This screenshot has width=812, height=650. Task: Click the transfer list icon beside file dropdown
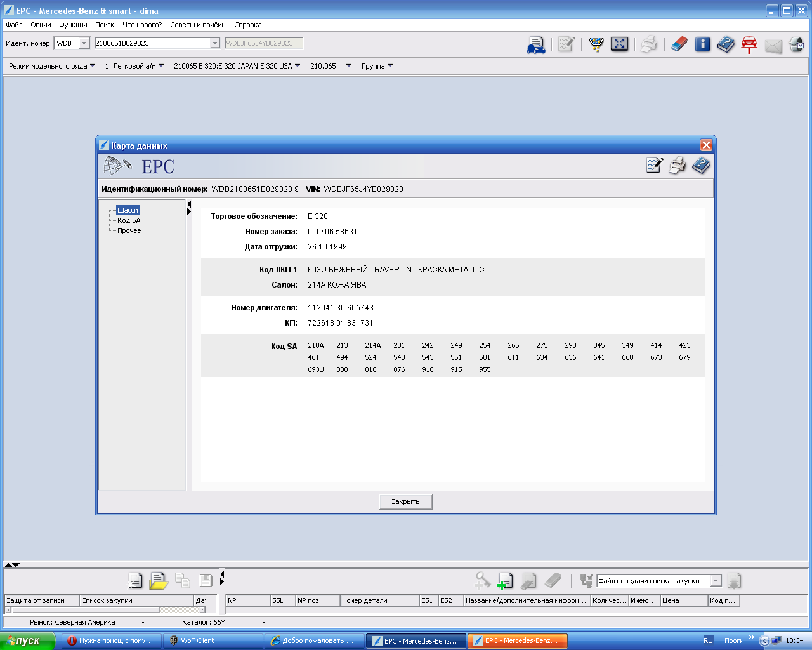pyautogui.click(x=586, y=580)
